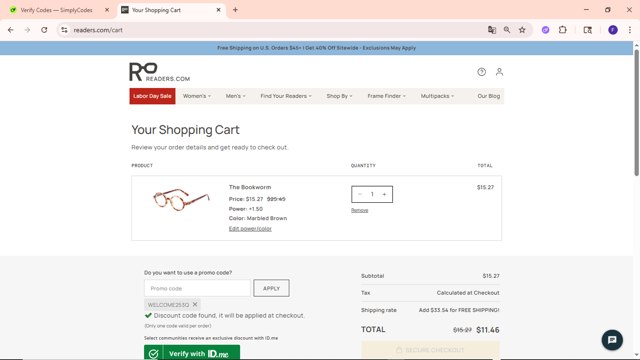Click the Remove link under quantity
The width and height of the screenshot is (640, 360).
[x=360, y=210]
